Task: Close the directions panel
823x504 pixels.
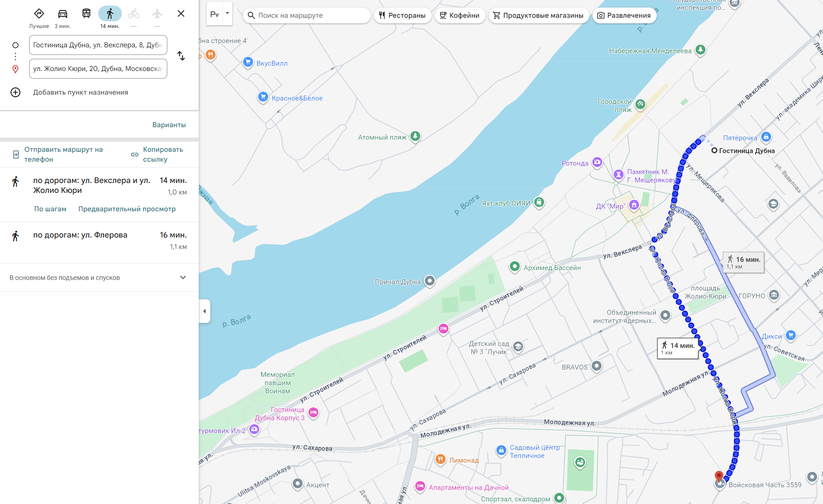Action: pyautogui.click(x=181, y=14)
